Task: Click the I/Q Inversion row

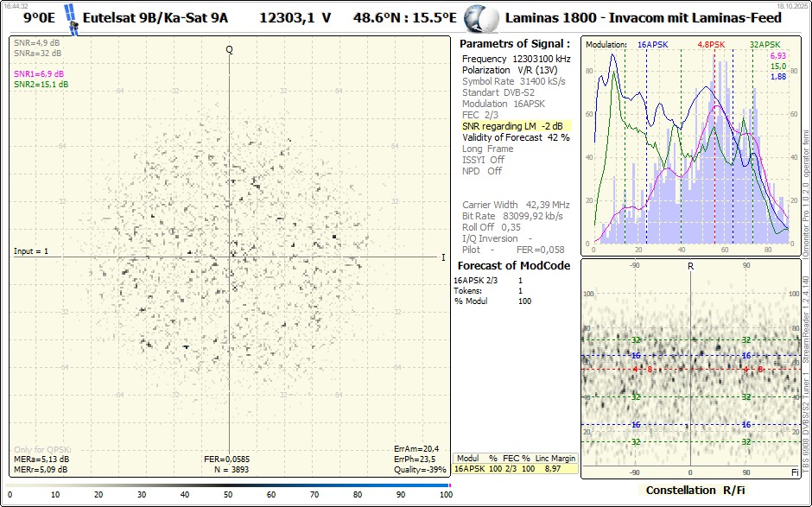Action: pos(498,238)
